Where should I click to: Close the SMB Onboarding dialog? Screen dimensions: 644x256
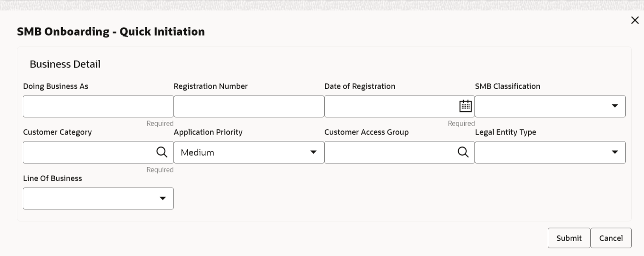click(635, 20)
